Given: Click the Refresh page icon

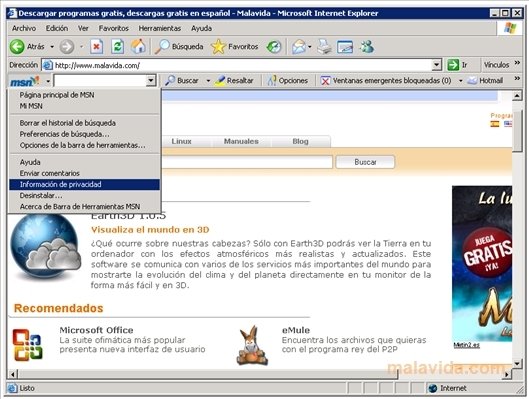Looking at the screenshot, I should [117, 47].
